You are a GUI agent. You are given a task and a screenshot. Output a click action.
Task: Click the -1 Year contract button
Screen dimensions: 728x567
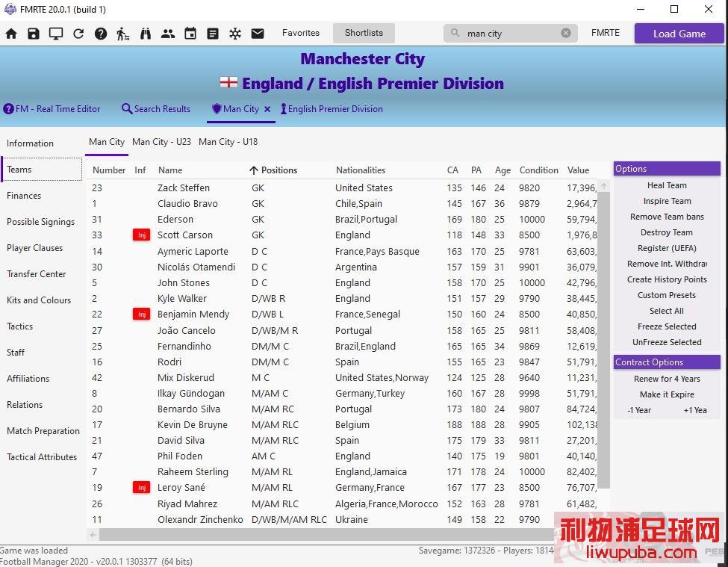click(639, 411)
